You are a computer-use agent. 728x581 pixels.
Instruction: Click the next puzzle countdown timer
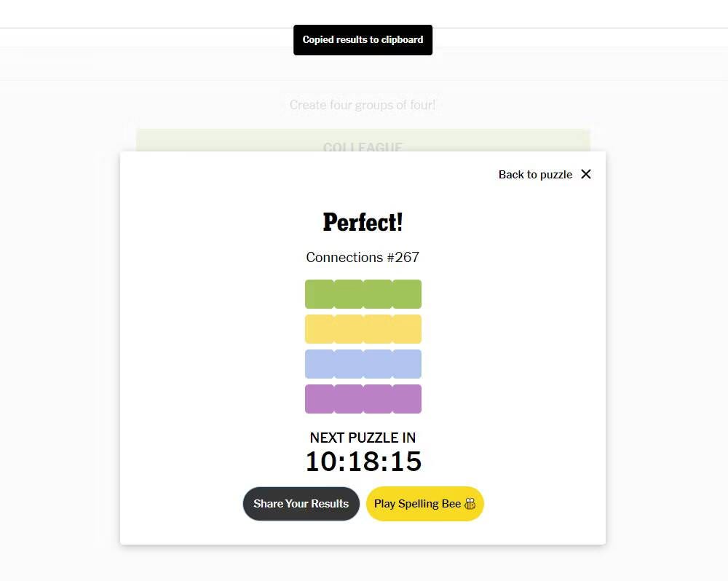363,462
